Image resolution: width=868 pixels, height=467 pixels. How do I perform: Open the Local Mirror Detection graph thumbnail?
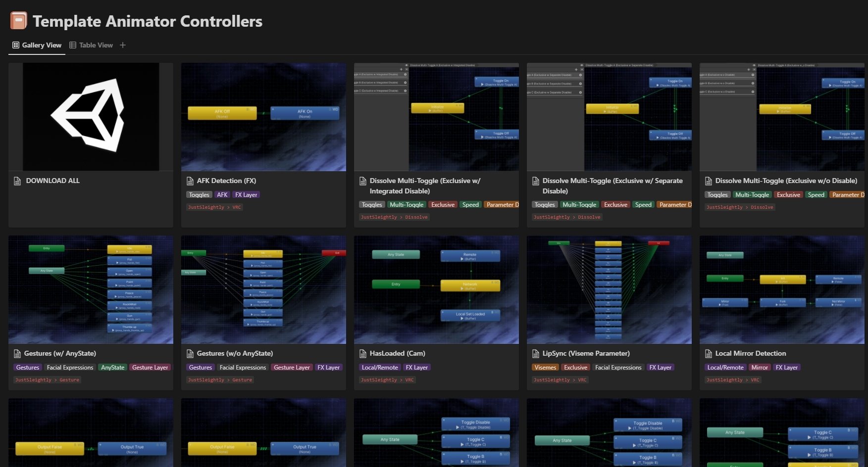click(x=782, y=289)
